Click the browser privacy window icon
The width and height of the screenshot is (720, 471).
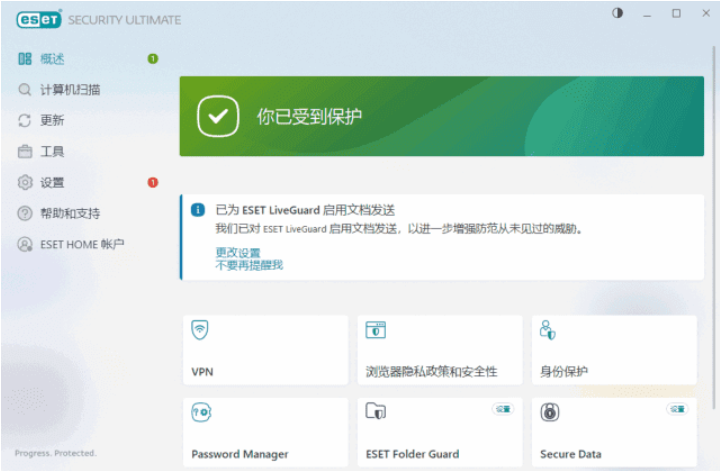(376, 330)
